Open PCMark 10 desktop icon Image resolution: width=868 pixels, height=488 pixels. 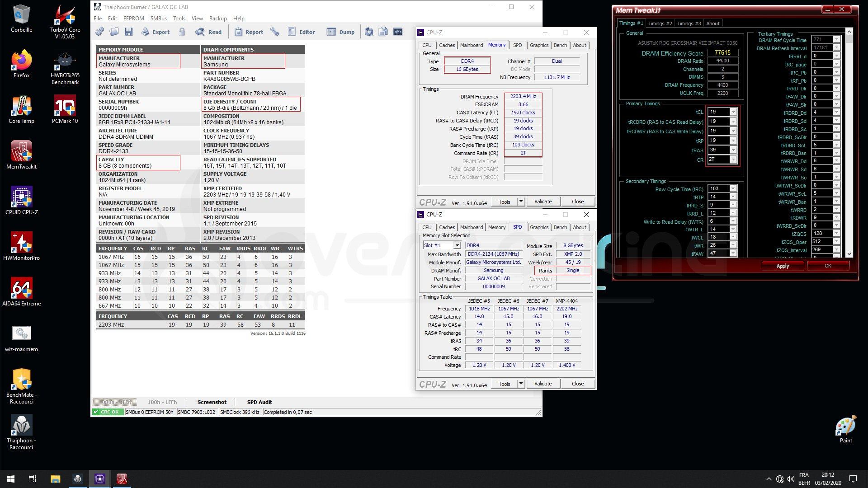tap(65, 110)
